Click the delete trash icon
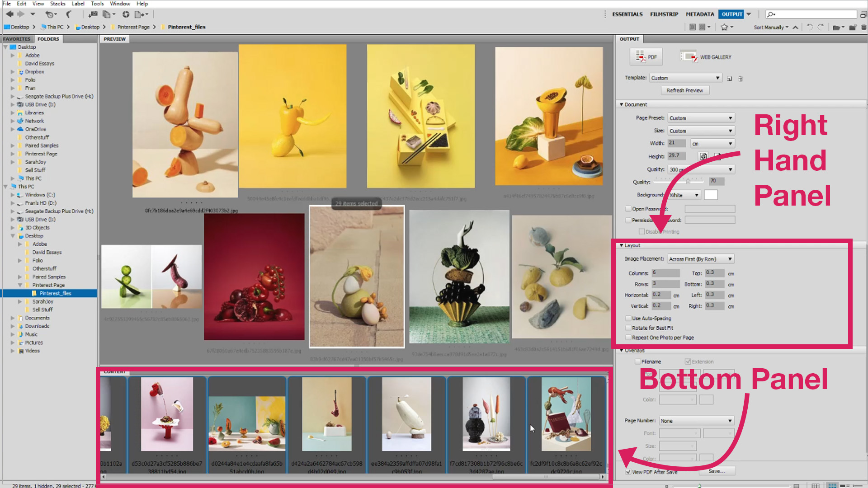The image size is (868, 488). pyautogui.click(x=864, y=27)
